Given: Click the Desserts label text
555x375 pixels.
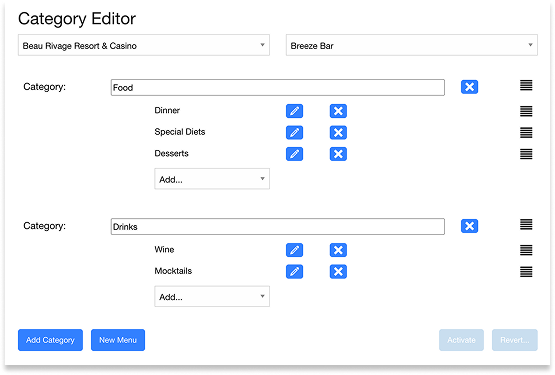Looking at the screenshot, I should (171, 153).
